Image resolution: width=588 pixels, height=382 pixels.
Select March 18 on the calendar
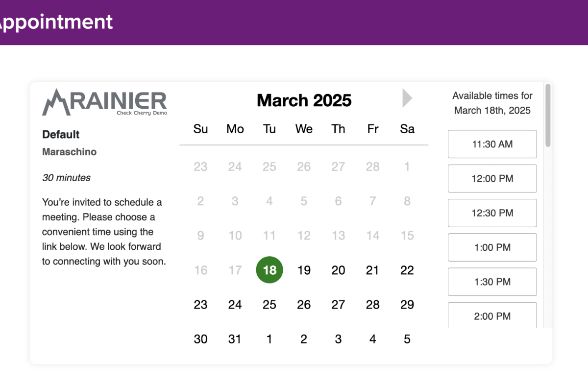[x=269, y=270]
